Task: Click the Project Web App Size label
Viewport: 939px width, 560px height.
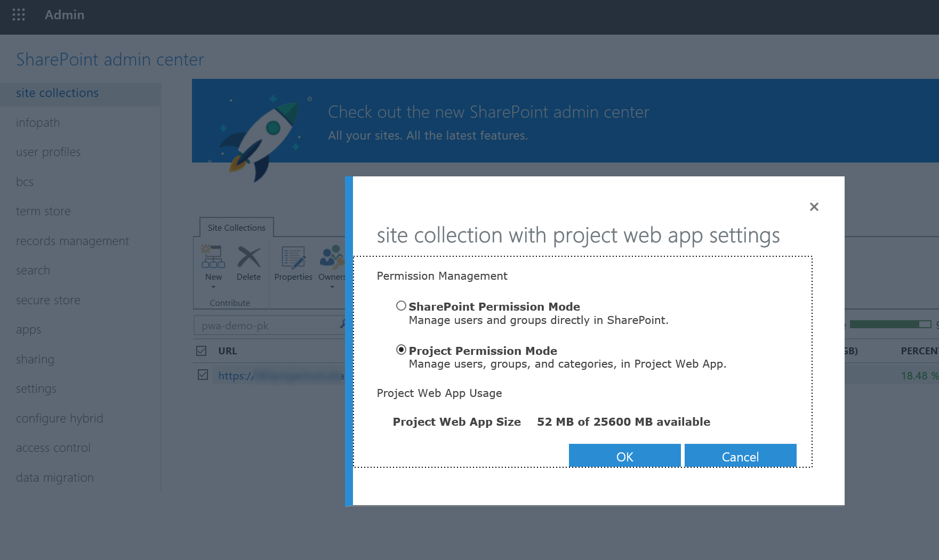Action: (457, 421)
